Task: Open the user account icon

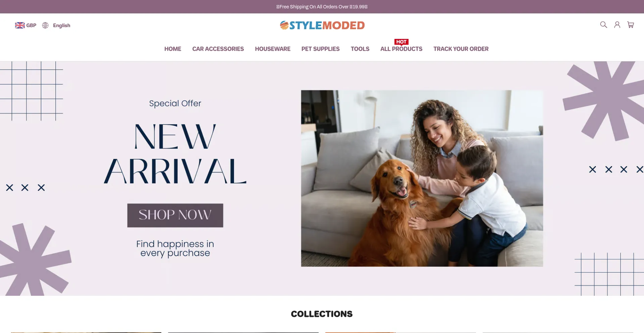Action: (617, 25)
